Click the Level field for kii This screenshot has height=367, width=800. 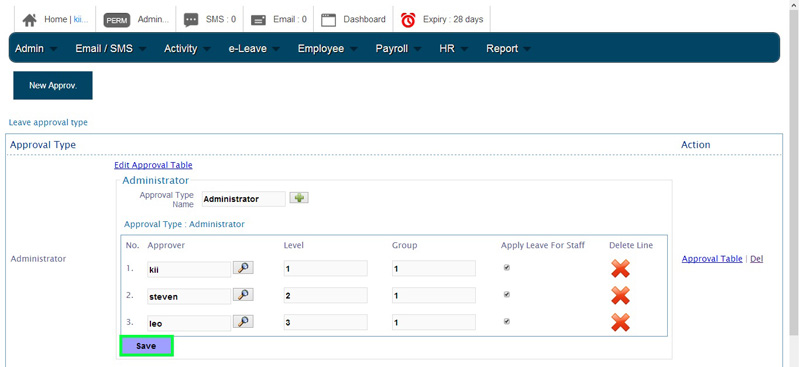pos(326,268)
